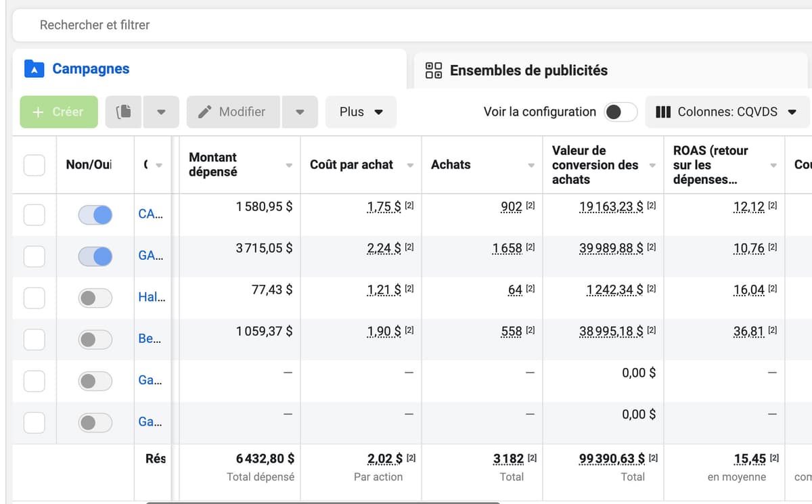Check the select-all header checkbox
Viewport: 812px width, 504px height.
click(x=35, y=165)
